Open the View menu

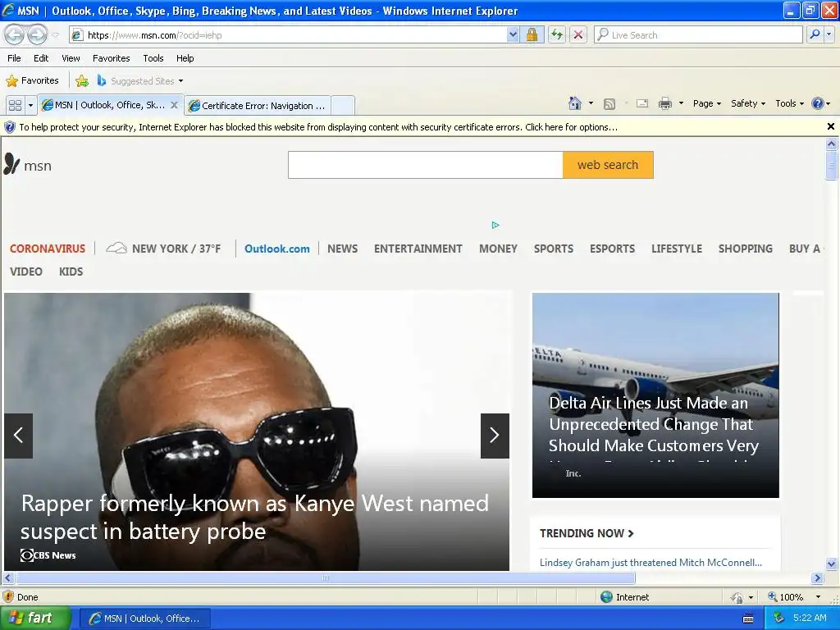tap(71, 58)
